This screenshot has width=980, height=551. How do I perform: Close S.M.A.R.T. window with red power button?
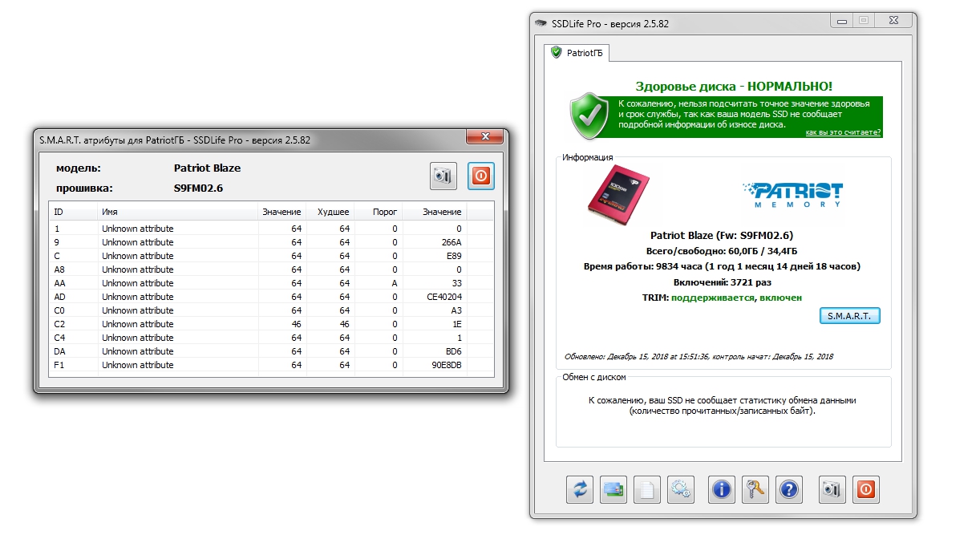coord(481,176)
